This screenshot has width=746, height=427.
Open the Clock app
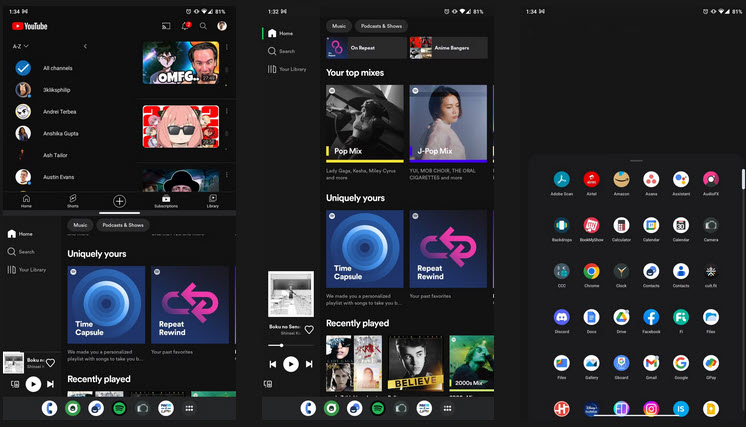(621, 271)
